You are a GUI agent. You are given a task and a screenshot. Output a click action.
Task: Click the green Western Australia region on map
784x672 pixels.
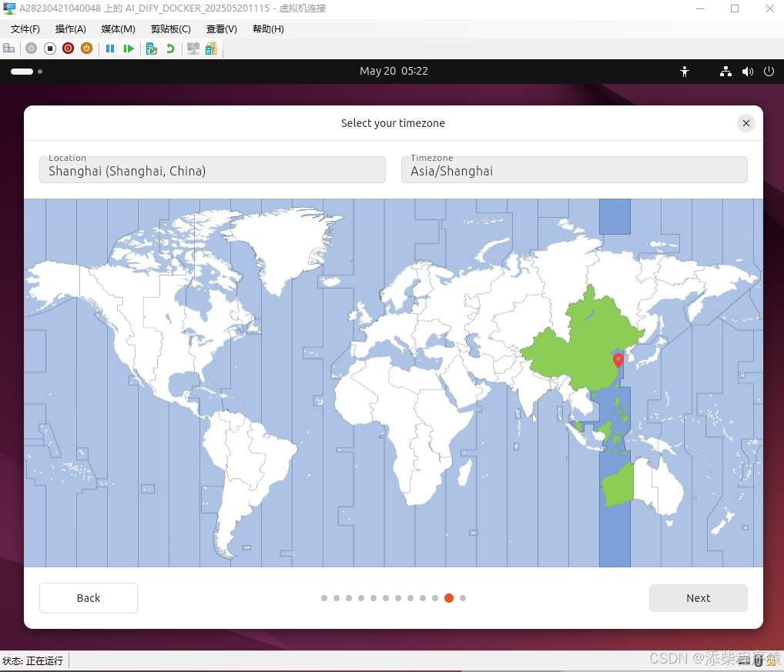click(x=618, y=486)
